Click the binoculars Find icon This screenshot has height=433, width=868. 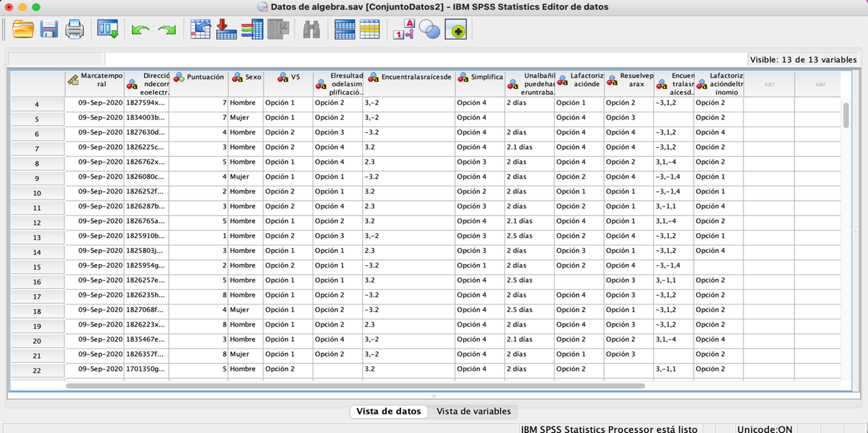(311, 29)
